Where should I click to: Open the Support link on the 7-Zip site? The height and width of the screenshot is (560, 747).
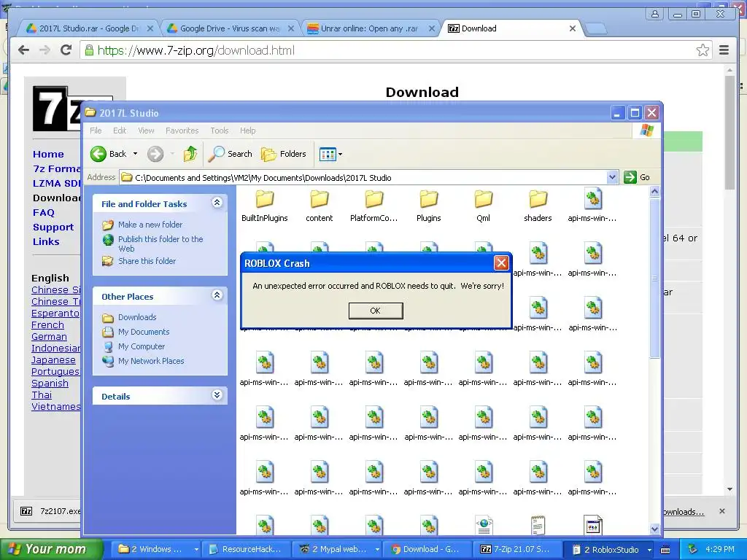tap(53, 227)
